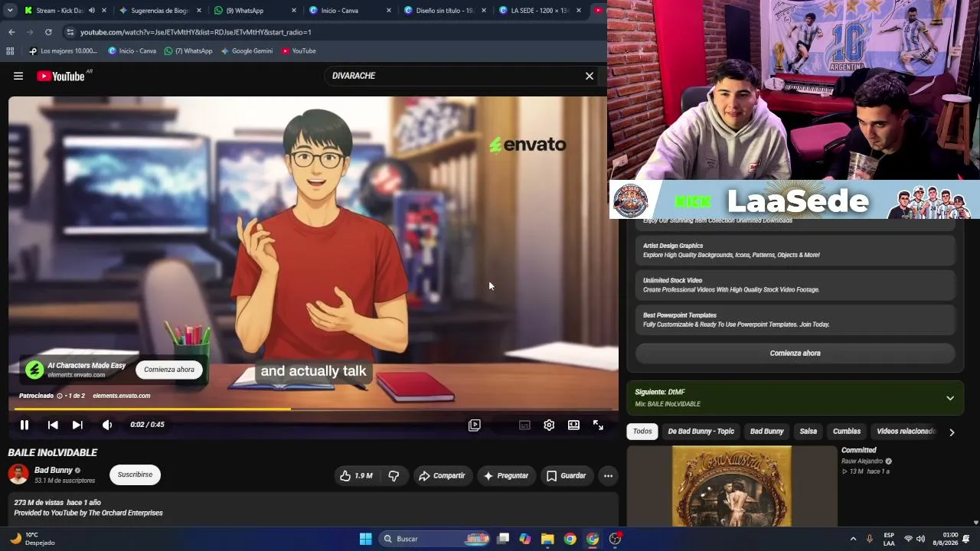Open the Committed video title

tap(859, 450)
